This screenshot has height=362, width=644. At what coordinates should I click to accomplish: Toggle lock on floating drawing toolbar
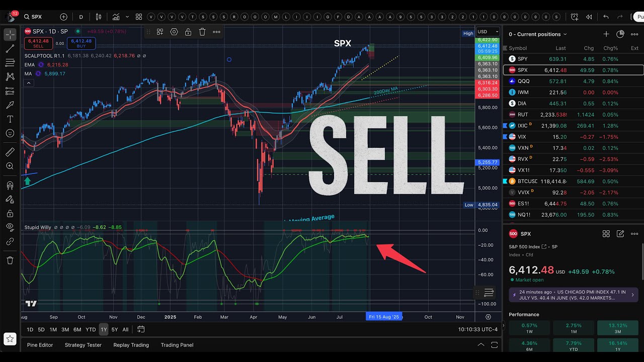(x=188, y=32)
